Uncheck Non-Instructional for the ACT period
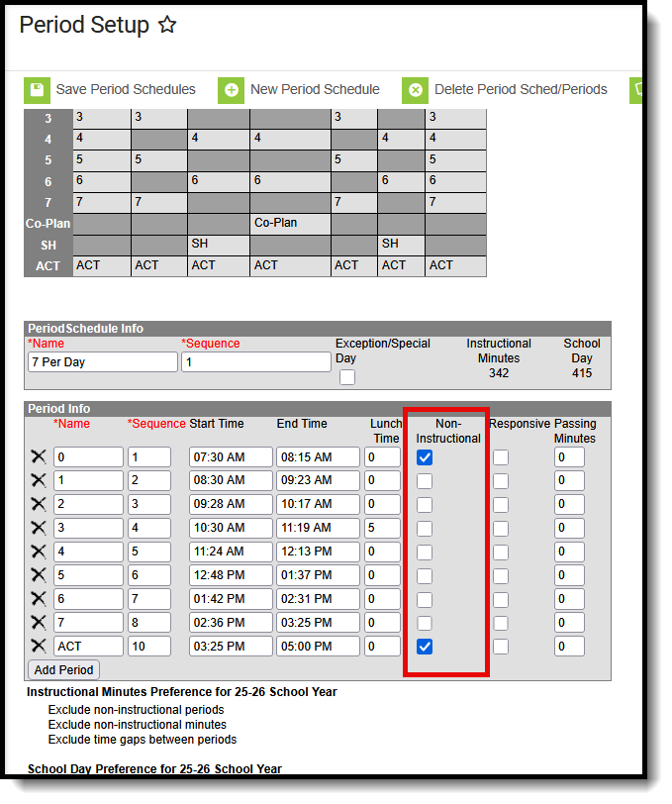 tap(425, 647)
